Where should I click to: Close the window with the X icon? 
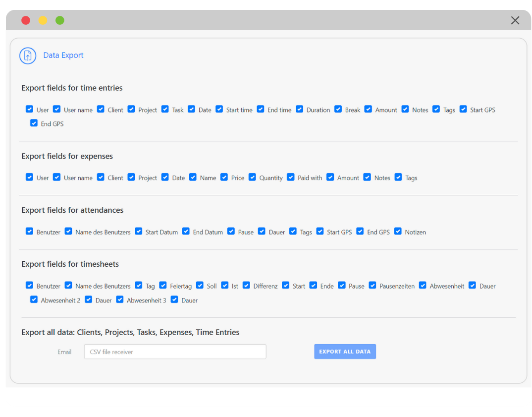[x=515, y=20]
